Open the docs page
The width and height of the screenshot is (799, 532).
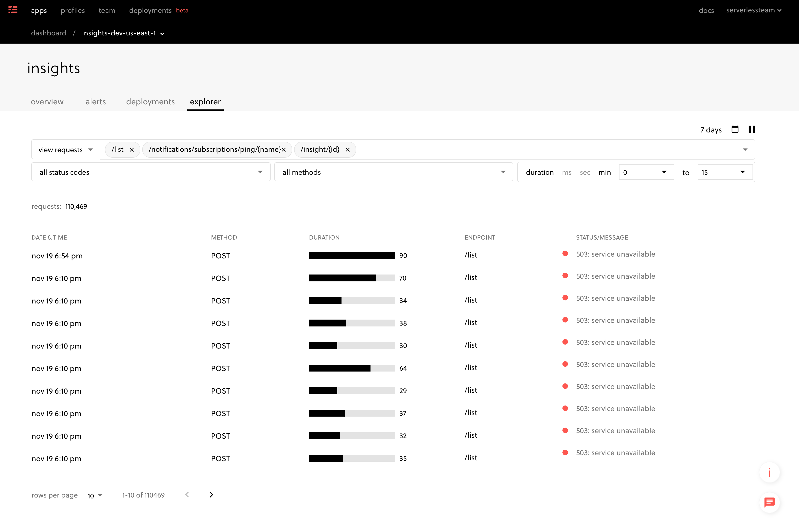[706, 10]
